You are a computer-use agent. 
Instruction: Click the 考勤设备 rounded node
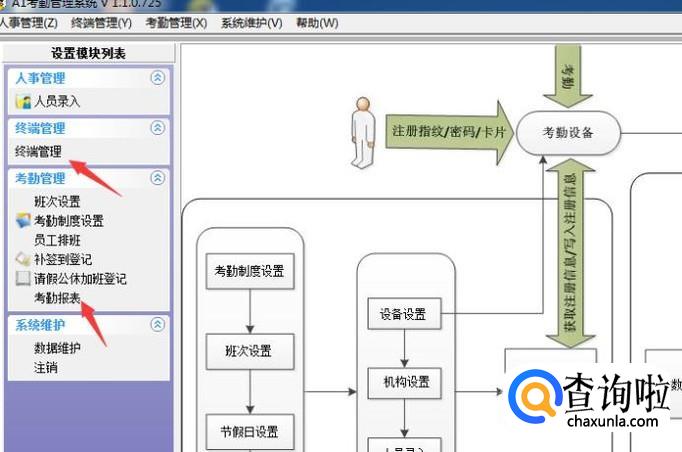(x=568, y=133)
